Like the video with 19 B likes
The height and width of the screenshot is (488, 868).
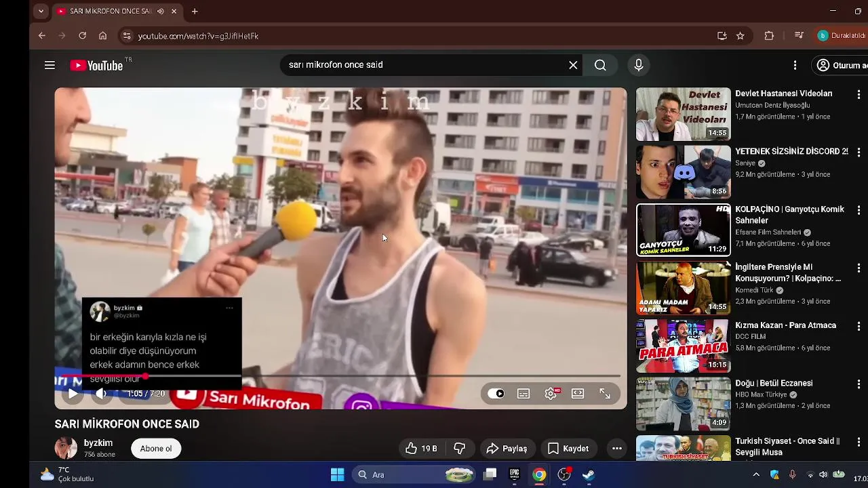click(422, 448)
